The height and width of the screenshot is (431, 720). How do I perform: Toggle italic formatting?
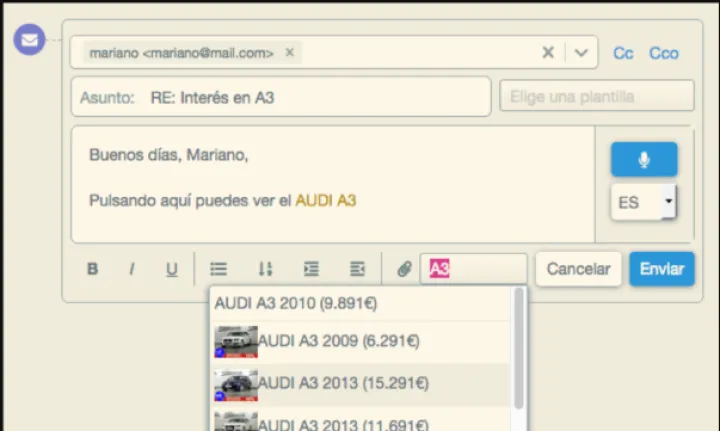click(132, 269)
